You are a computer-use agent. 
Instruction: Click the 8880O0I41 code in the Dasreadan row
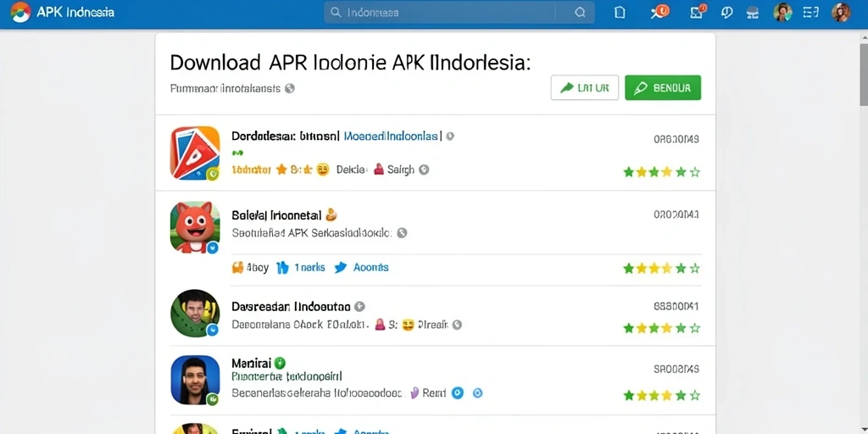pos(676,305)
